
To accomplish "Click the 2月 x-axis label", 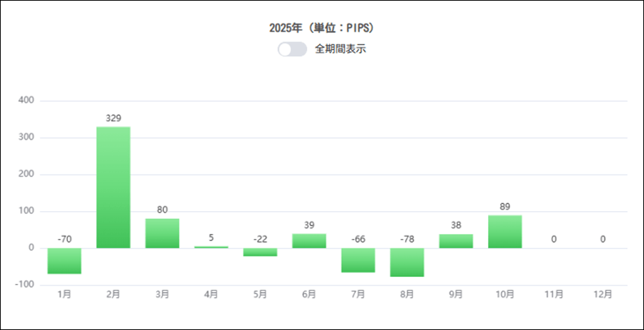I will click(113, 294).
